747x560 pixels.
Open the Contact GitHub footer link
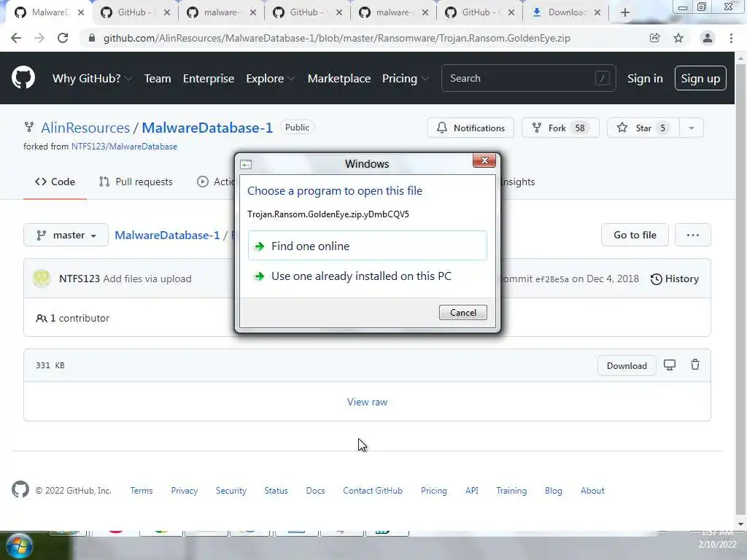click(x=373, y=491)
